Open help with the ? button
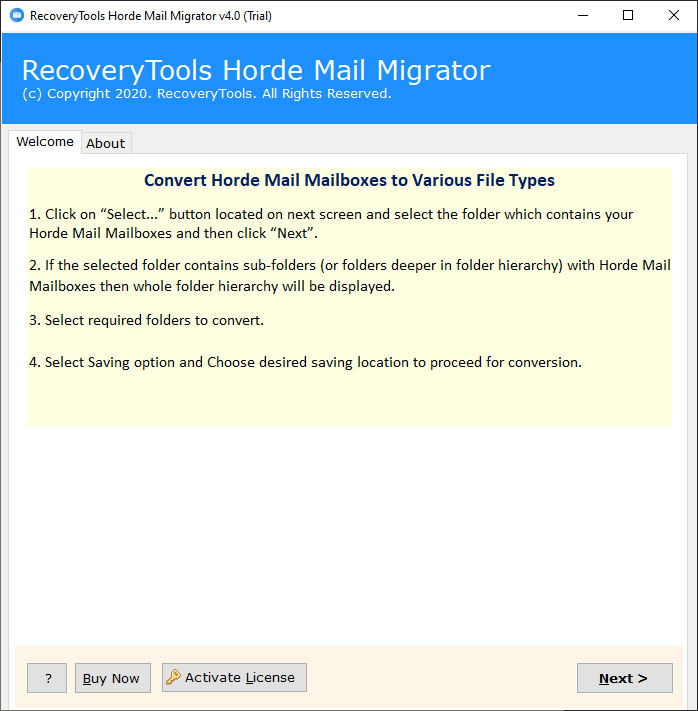Screen dimensions: 698x711 coord(47,678)
